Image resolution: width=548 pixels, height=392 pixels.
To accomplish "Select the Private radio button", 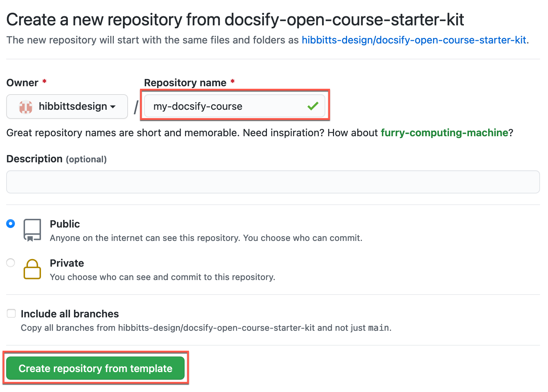I will point(11,263).
